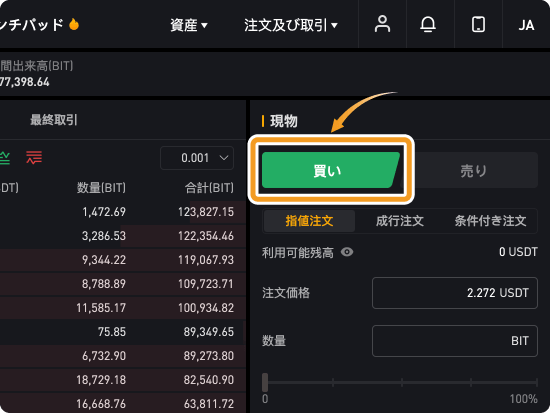The image size is (550, 413).
Task: Open the 最終取引 tab
Action: (x=54, y=120)
